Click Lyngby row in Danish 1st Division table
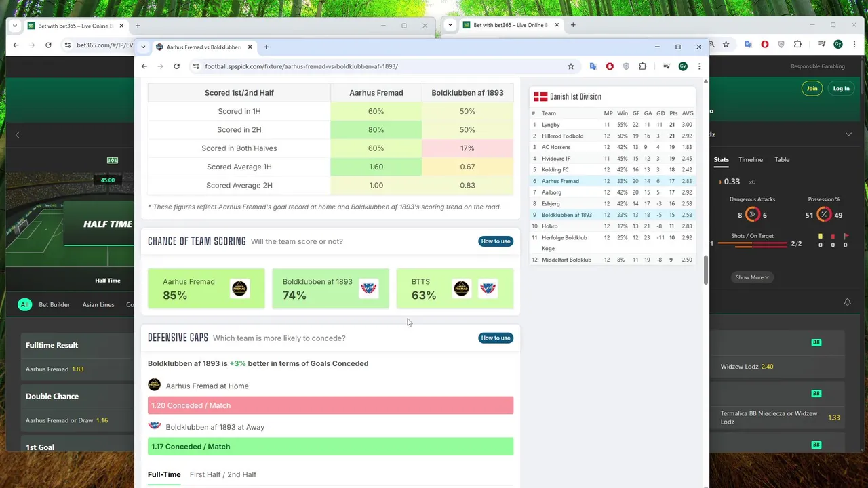This screenshot has width=868, height=488. (x=613, y=125)
